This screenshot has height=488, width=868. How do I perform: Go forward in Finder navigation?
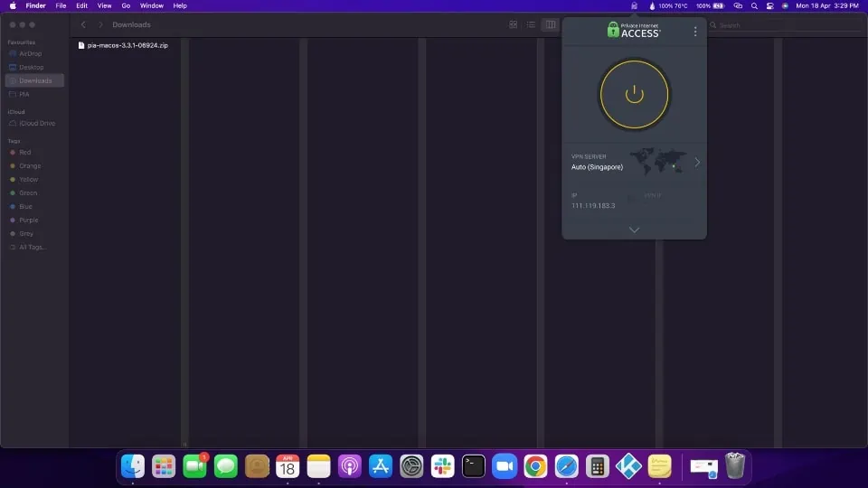pyautogui.click(x=100, y=25)
